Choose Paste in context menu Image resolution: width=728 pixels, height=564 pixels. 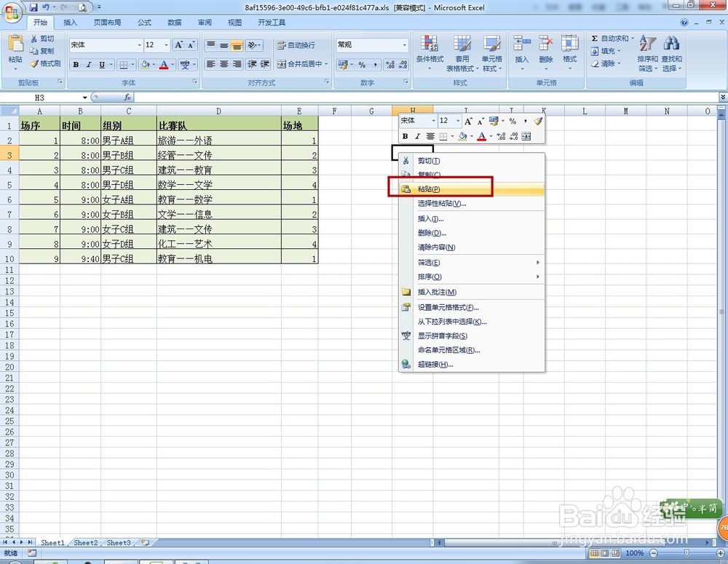[471, 189]
